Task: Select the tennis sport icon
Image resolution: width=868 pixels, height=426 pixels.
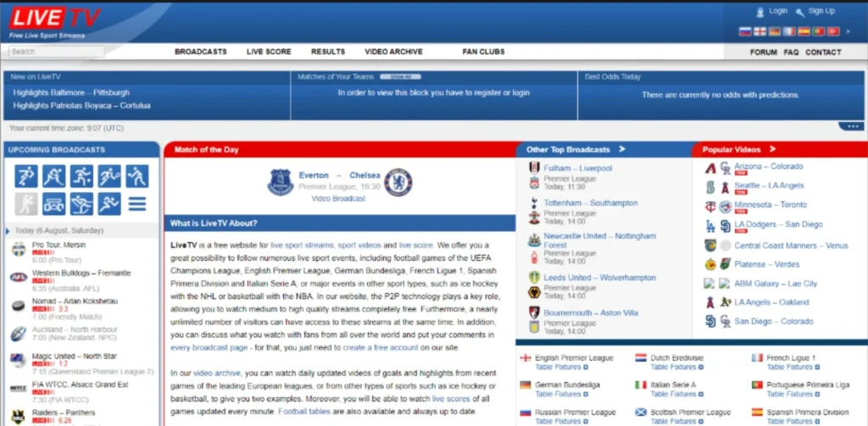Action: click(x=109, y=176)
